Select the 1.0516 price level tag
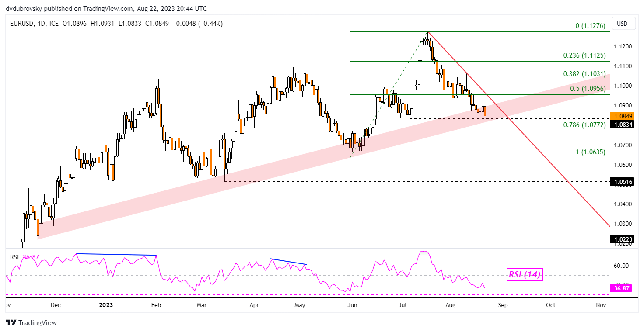The width and height of the screenshot is (644, 332). (x=622, y=181)
